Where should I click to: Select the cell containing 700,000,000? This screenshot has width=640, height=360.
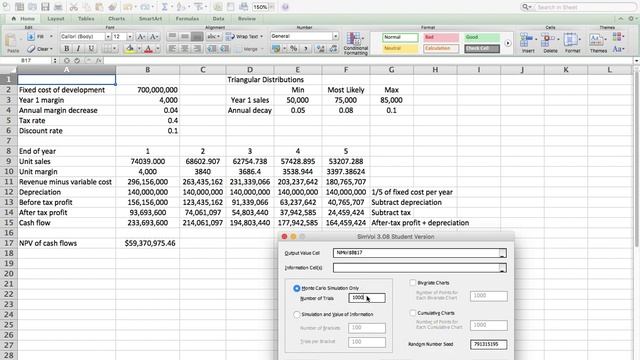click(147, 90)
